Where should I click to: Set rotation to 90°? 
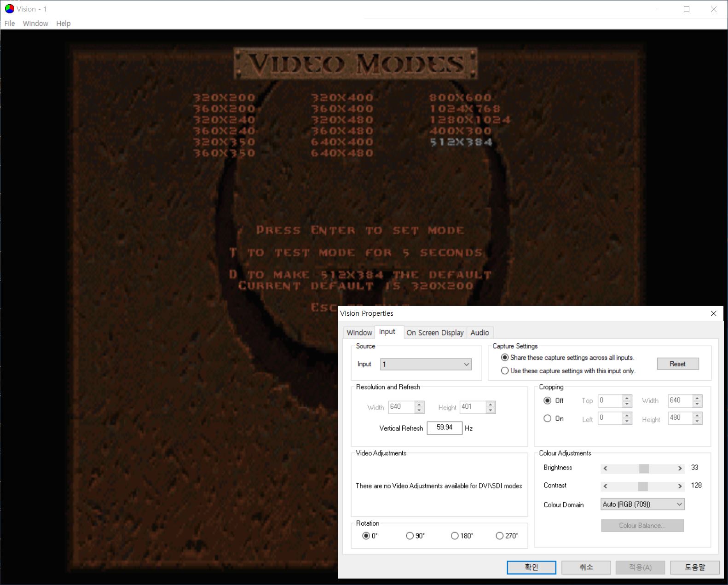415,536
